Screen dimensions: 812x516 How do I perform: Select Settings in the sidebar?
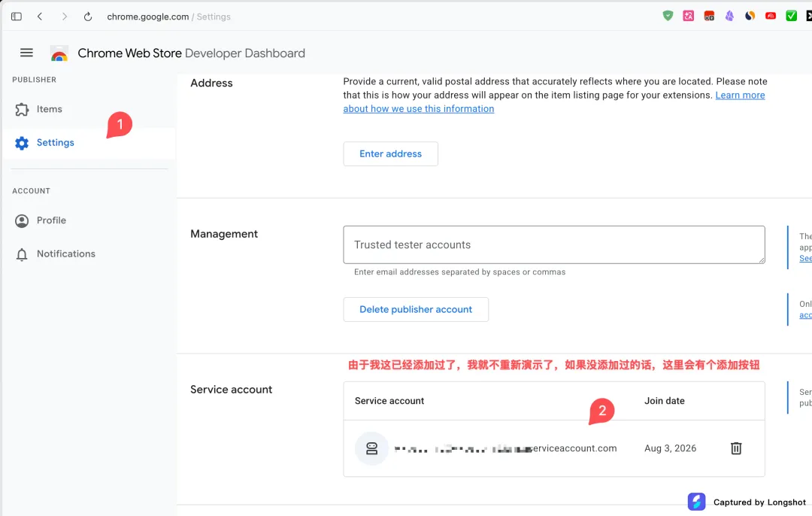point(89,143)
